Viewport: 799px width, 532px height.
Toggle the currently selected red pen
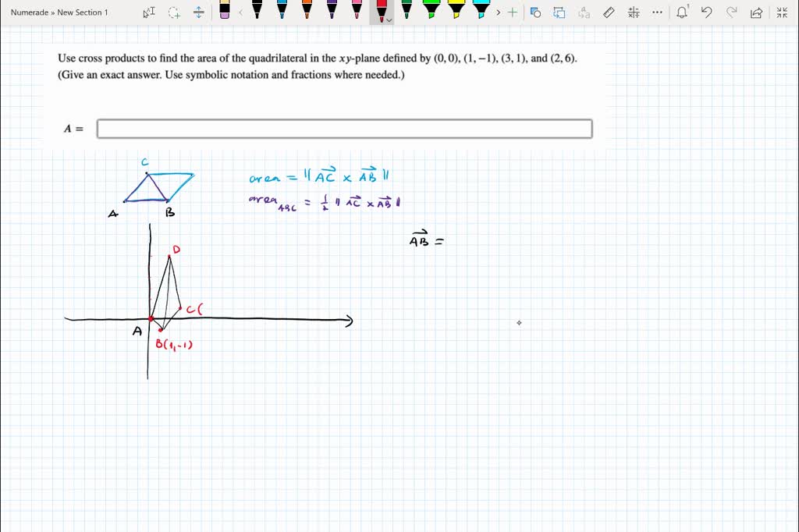[380, 10]
